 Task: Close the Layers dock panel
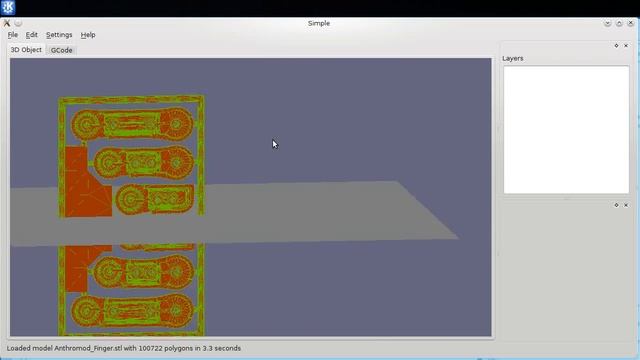[626, 46]
